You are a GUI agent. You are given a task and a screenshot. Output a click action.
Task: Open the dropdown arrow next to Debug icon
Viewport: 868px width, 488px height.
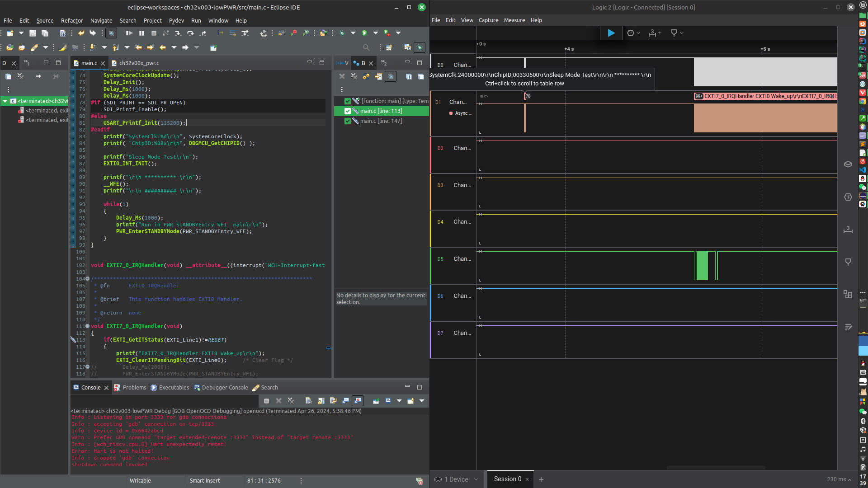pos(353,33)
